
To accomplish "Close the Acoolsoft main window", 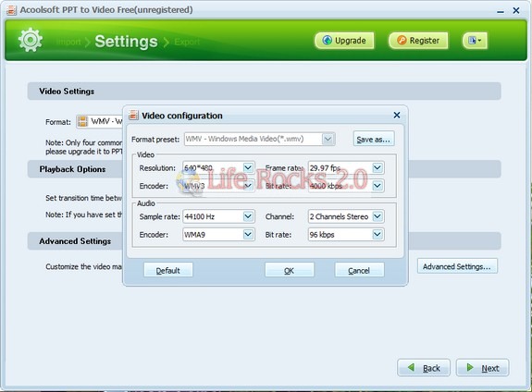I will 516,10.
